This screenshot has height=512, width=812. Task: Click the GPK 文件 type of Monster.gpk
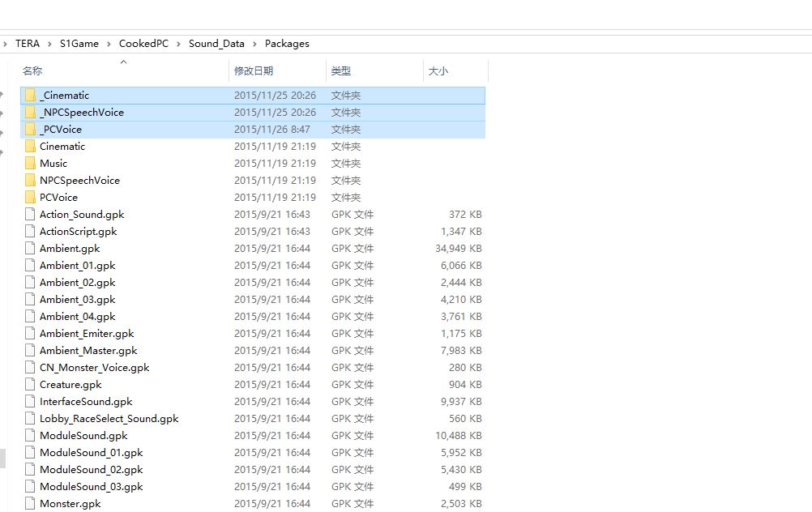(x=353, y=504)
